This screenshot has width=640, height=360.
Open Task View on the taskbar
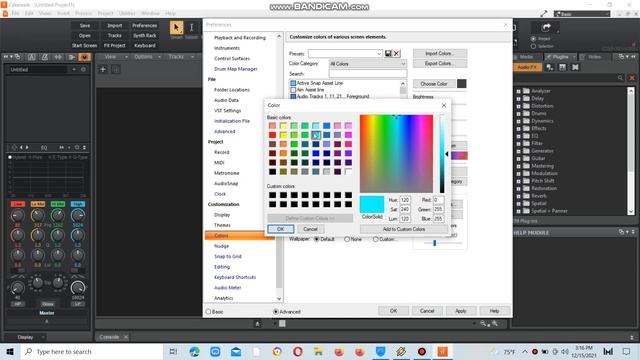(173, 351)
